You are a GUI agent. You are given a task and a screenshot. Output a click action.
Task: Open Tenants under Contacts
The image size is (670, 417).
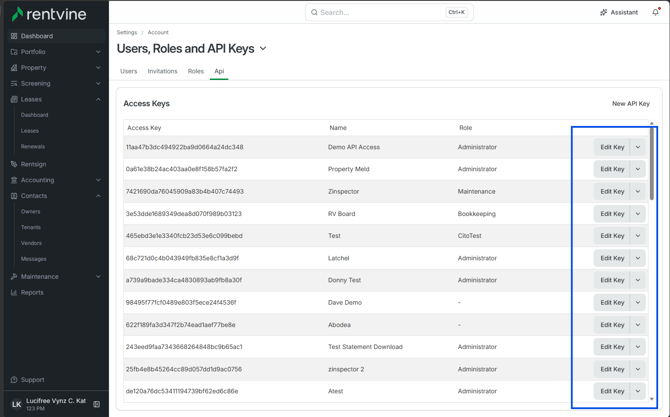click(x=31, y=227)
